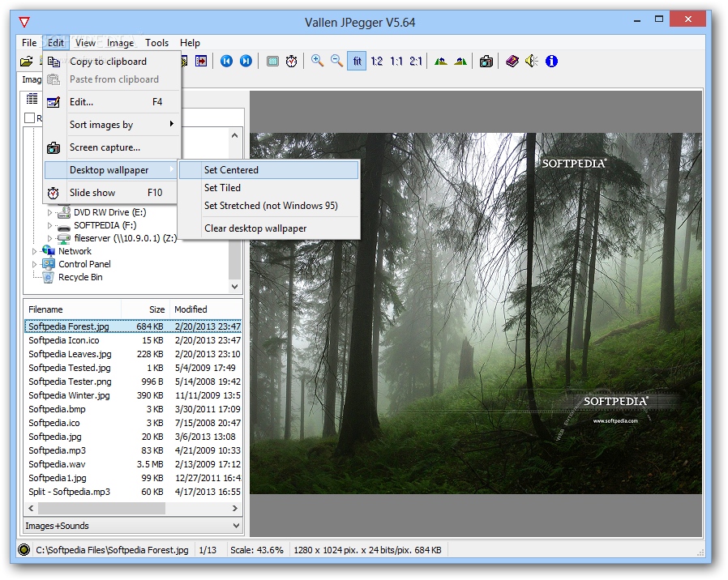728x580 pixels.
Task: Set the 2:1 zoom scale
Action: click(x=416, y=62)
